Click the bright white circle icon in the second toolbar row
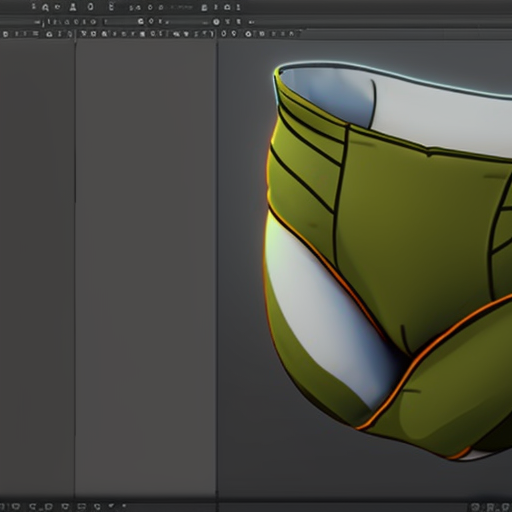 (216, 22)
